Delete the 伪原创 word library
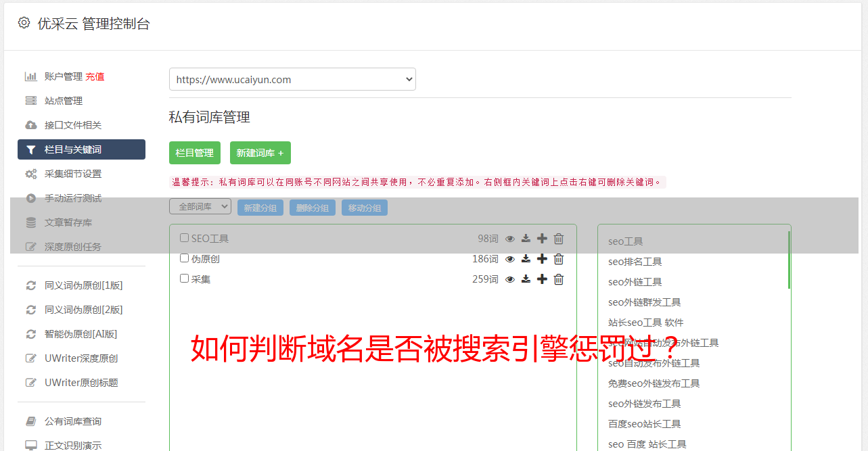Viewport: 868px width, 451px height. [x=559, y=259]
